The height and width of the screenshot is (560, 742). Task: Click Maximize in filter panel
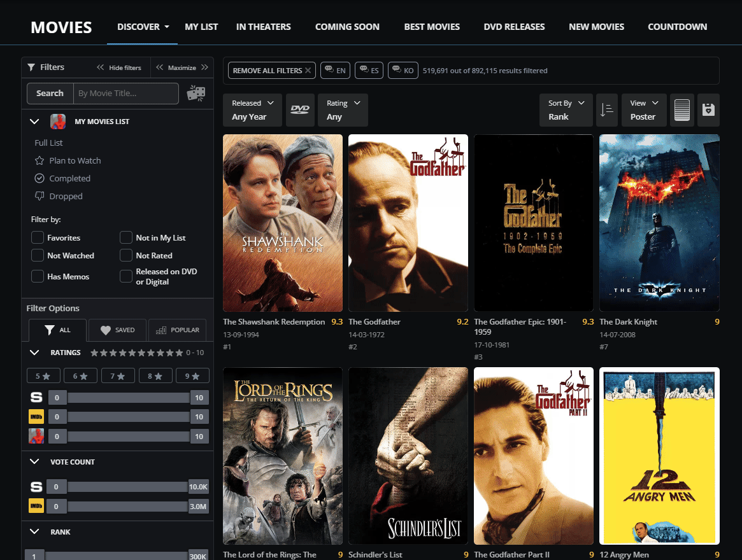click(182, 67)
